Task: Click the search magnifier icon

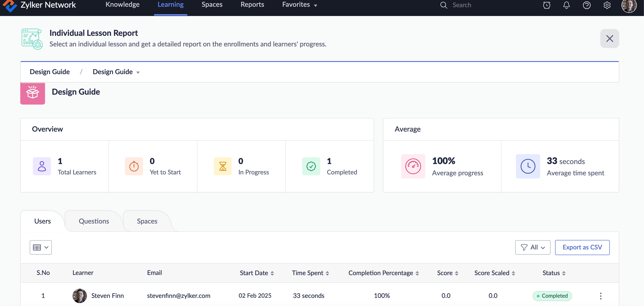Action: 444,5
